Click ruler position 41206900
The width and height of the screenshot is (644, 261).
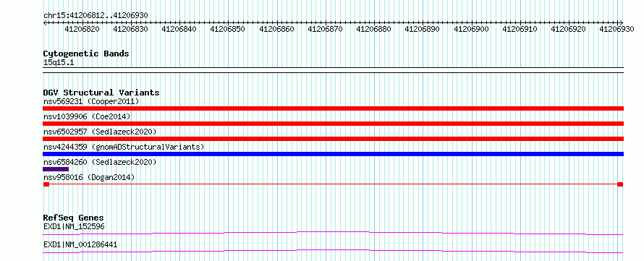click(x=471, y=29)
